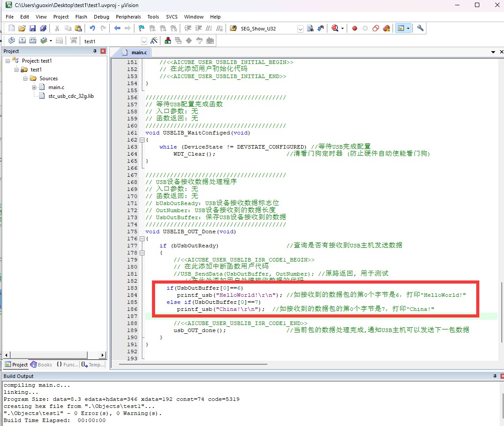This screenshot has height=426, width=504.
Task: Enable or disable breakpoint with the hollow circle icon
Action: point(365,28)
